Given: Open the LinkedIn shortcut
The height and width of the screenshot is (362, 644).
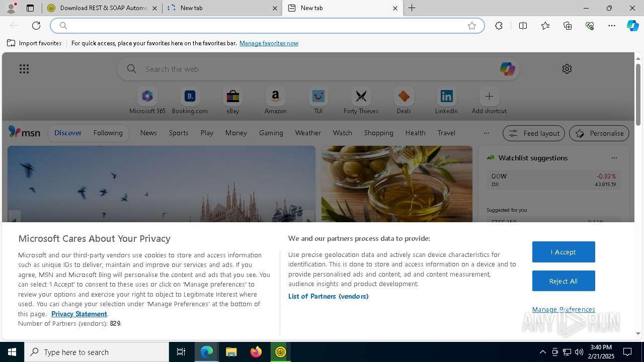Looking at the screenshot, I should tap(446, 101).
